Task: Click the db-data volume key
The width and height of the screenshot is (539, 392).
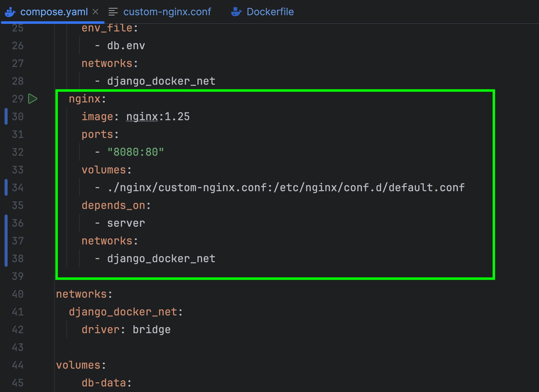Action: point(104,383)
